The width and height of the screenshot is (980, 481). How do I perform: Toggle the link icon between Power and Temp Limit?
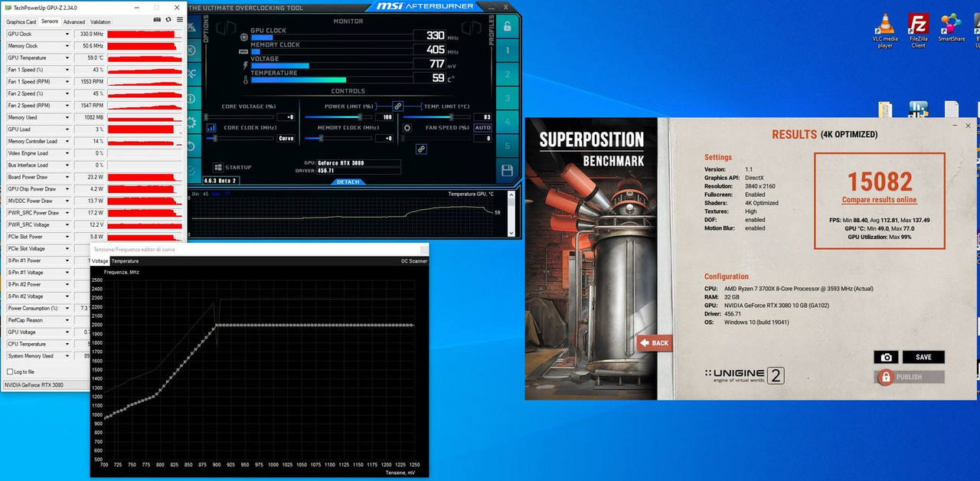tap(398, 106)
